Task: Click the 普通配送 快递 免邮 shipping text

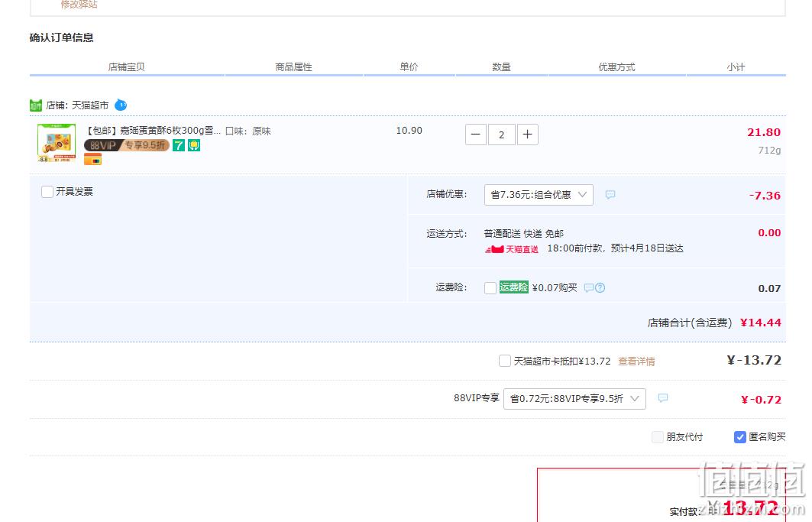Action: [x=524, y=233]
